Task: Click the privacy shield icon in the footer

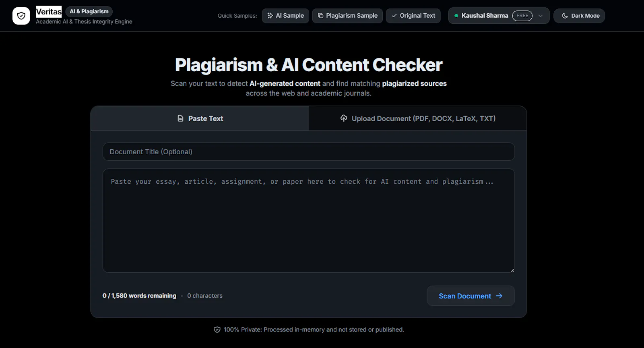Action: tap(217, 329)
